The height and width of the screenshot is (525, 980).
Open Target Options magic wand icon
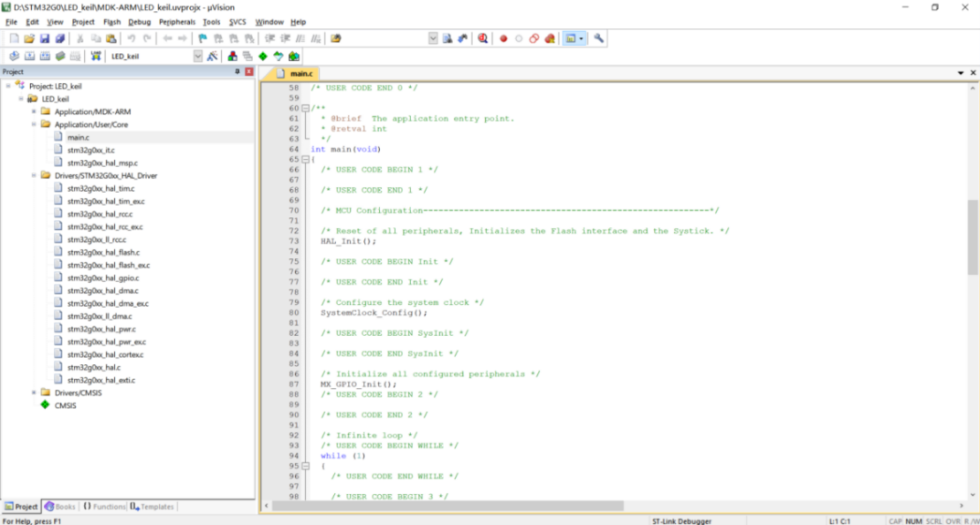pyautogui.click(x=212, y=57)
